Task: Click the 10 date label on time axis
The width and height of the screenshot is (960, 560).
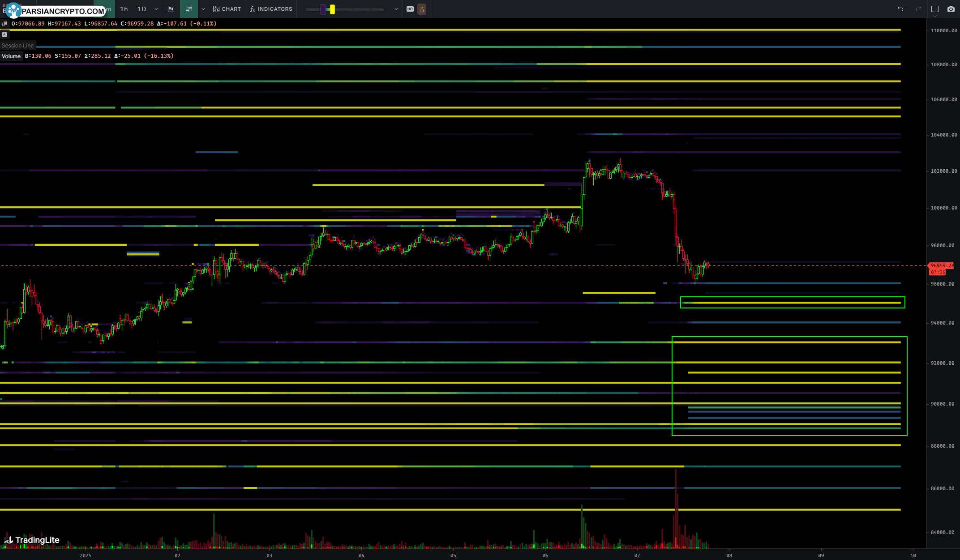Action: pos(913,556)
